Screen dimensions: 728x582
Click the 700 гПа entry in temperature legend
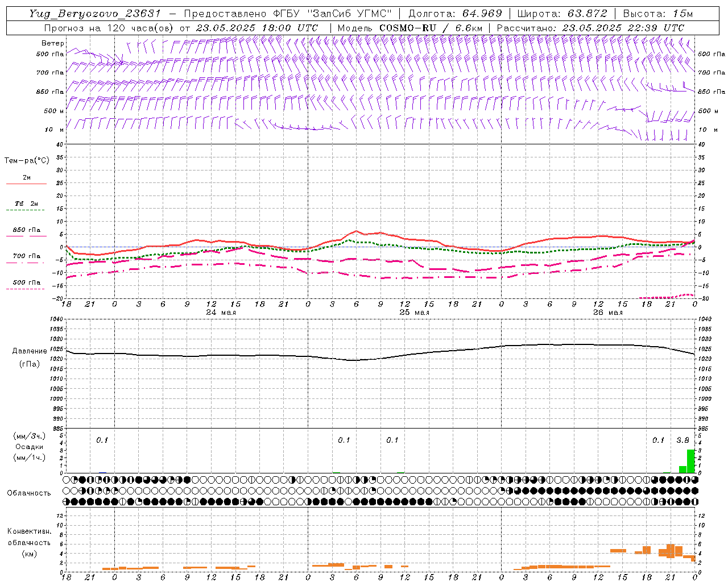(27, 256)
